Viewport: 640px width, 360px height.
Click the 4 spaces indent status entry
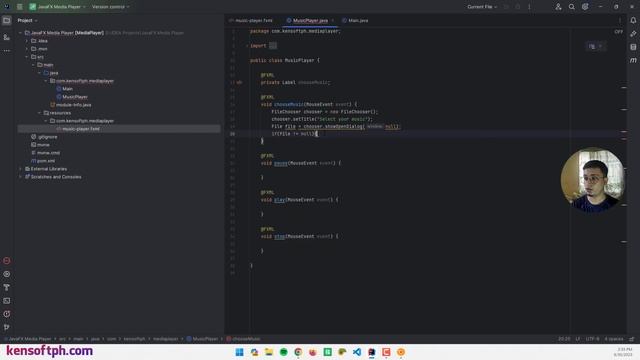point(614,339)
